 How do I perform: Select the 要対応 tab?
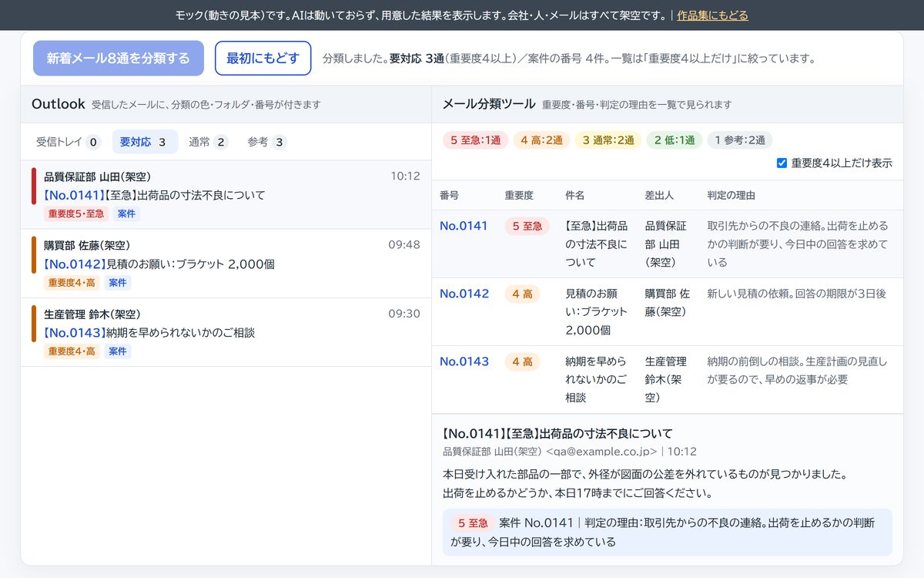pyautogui.click(x=145, y=142)
